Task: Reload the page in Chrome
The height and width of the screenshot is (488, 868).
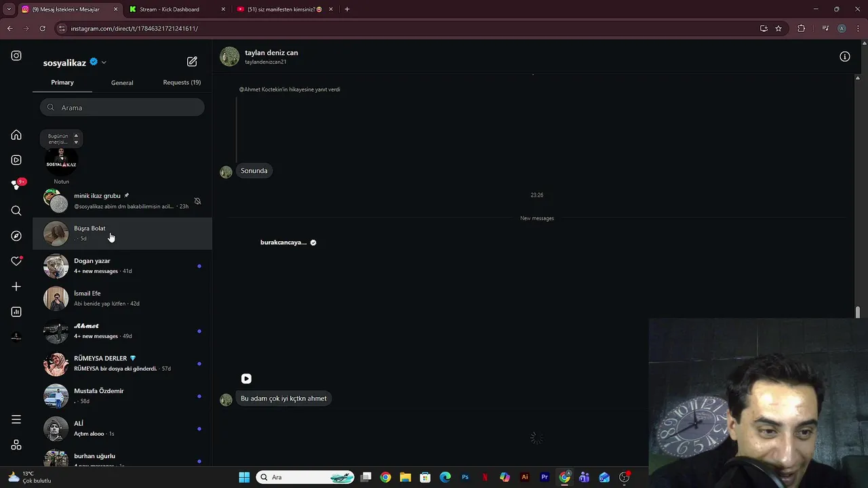Action: tap(42, 28)
